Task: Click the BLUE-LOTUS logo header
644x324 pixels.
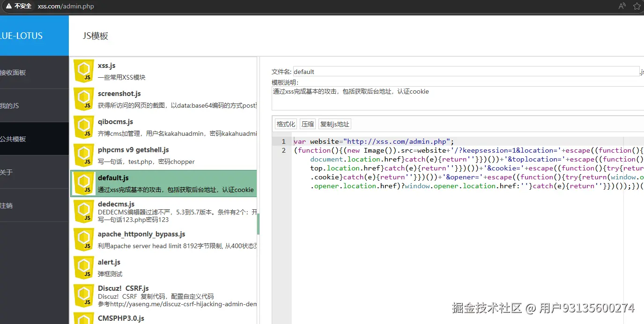Action: pos(34,36)
